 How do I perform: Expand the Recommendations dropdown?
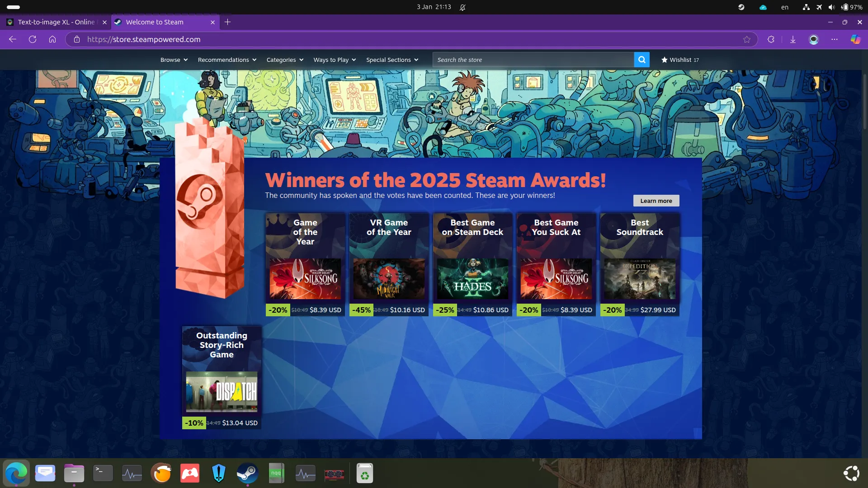[227, 60]
